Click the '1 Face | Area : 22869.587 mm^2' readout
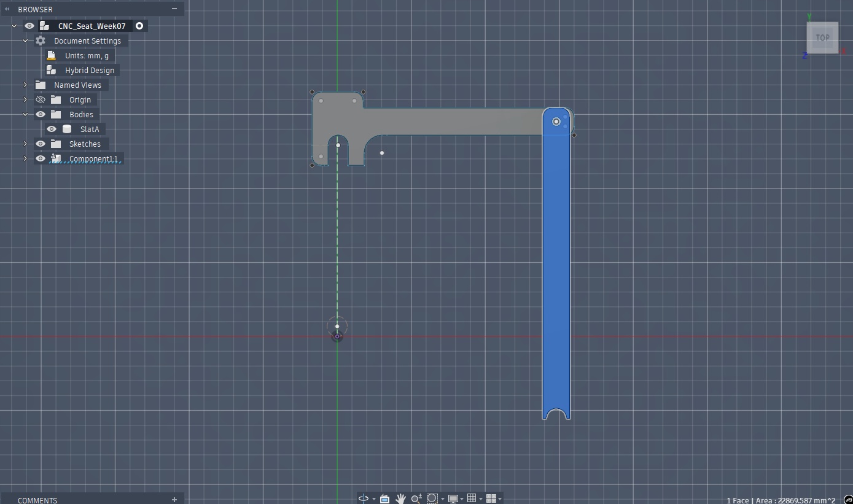 point(781,500)
